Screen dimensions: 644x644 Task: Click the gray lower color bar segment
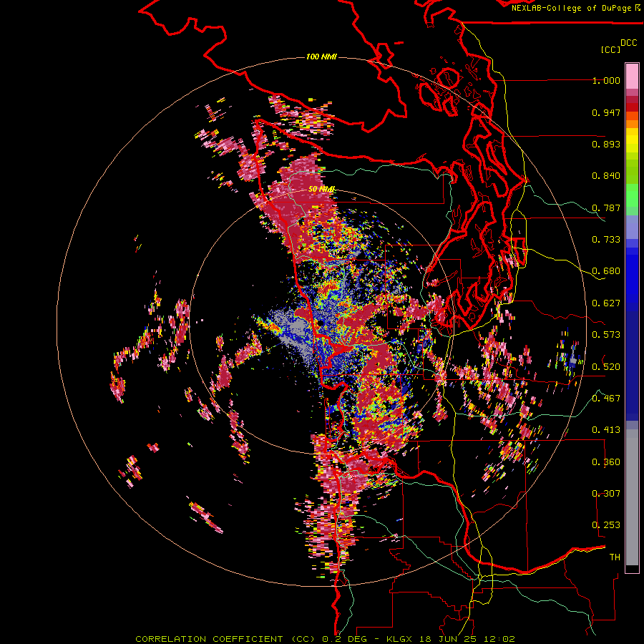[x=632, y=497]
